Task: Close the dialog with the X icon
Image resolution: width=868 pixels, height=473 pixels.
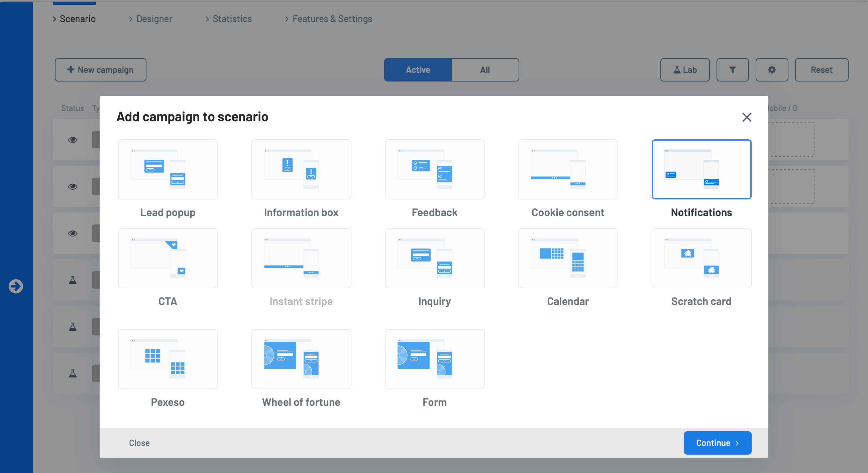Action: [747, 117]
